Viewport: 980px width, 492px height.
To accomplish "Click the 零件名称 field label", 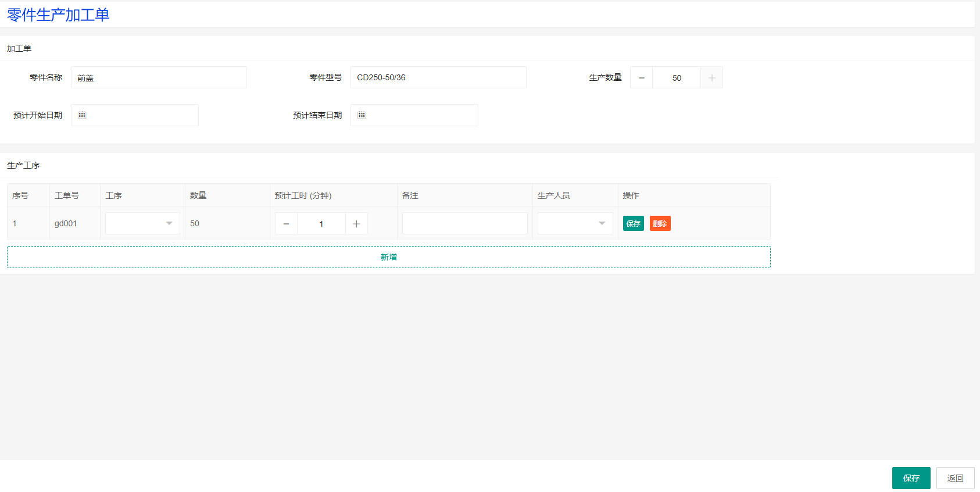I will [x=46, y=77].
